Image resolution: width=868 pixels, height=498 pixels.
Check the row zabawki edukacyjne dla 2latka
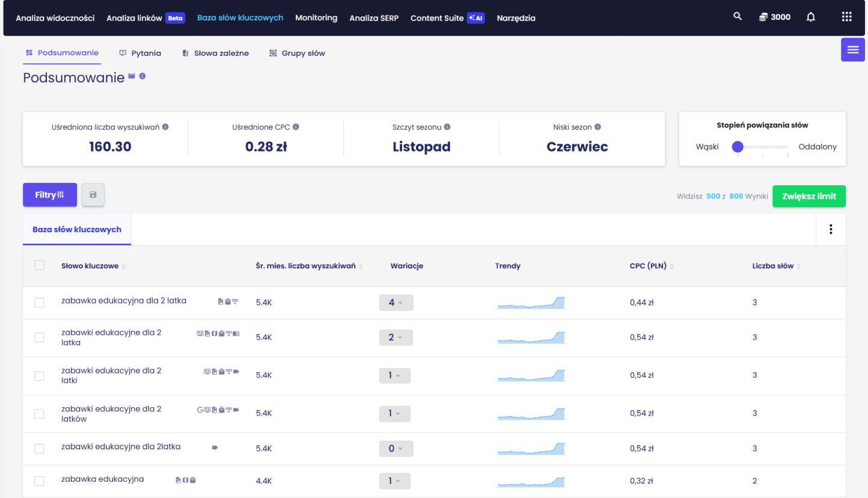click(39, 449)
